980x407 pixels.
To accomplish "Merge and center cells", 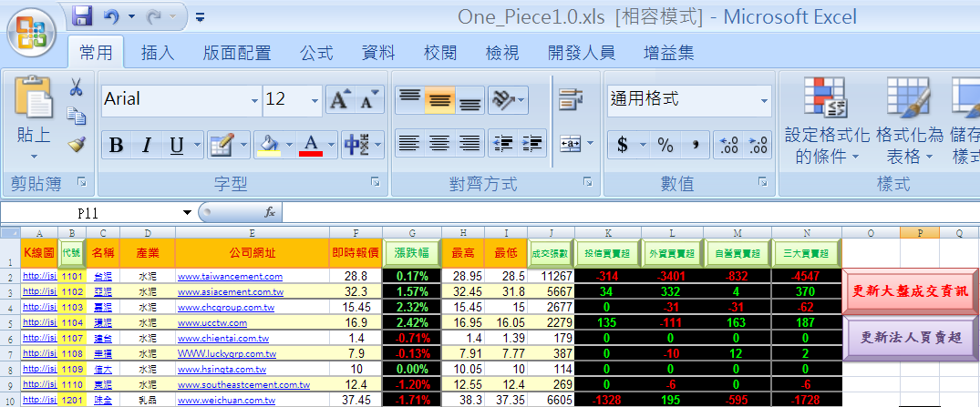I will (571, 144).
